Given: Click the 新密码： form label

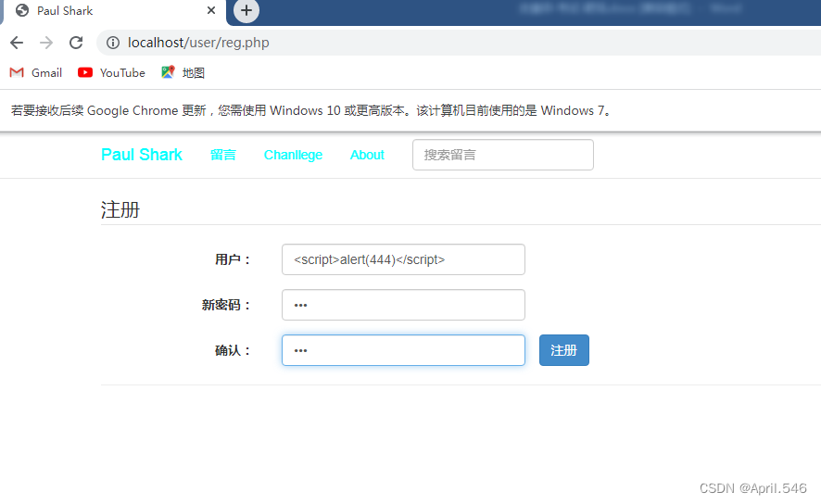Looking at the screenshot, I should click(x=227, y=305).
